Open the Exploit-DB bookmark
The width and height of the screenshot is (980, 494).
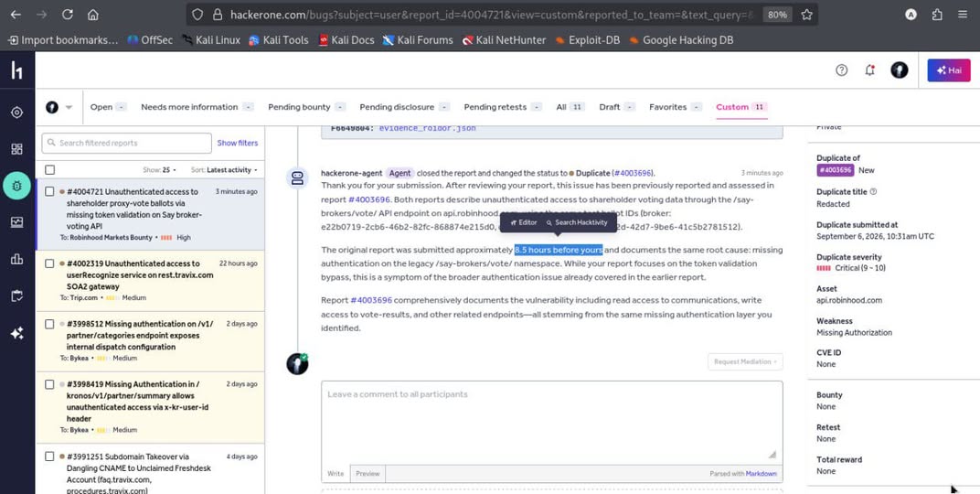coord(588,40)
